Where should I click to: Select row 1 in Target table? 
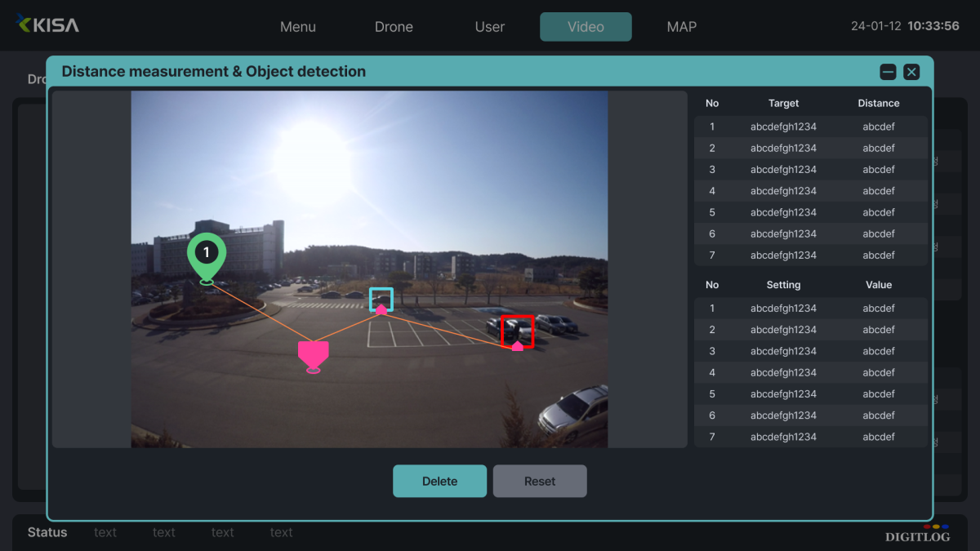pos(810,127)
